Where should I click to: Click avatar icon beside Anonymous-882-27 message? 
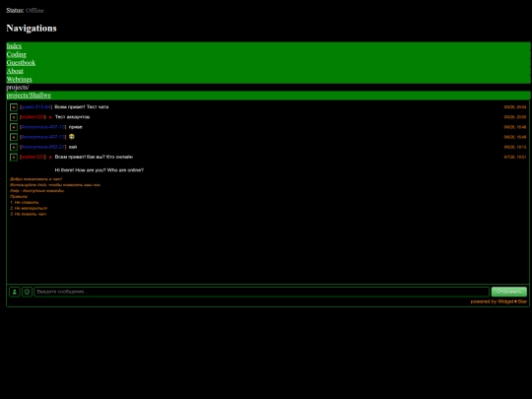click(14, 147)
